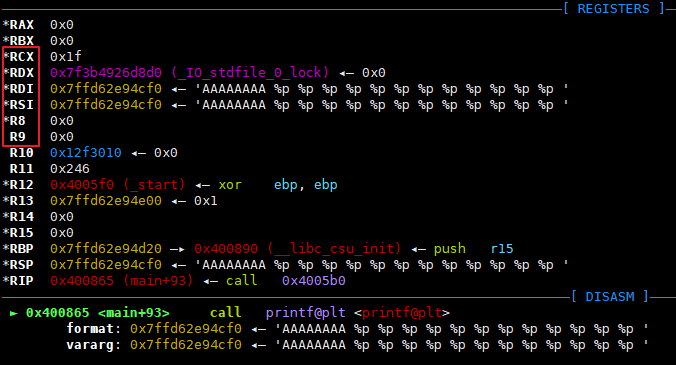Select the R8 register label

18,121
